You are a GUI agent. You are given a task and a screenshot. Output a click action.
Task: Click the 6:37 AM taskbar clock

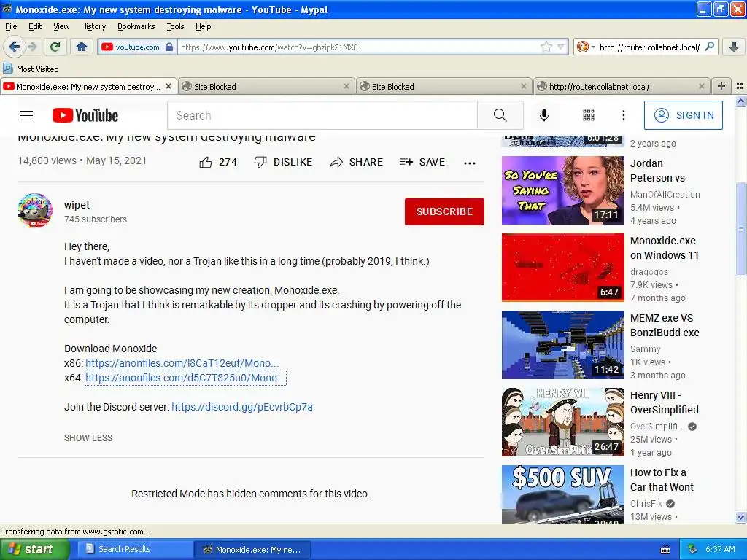tap(720, 549)
